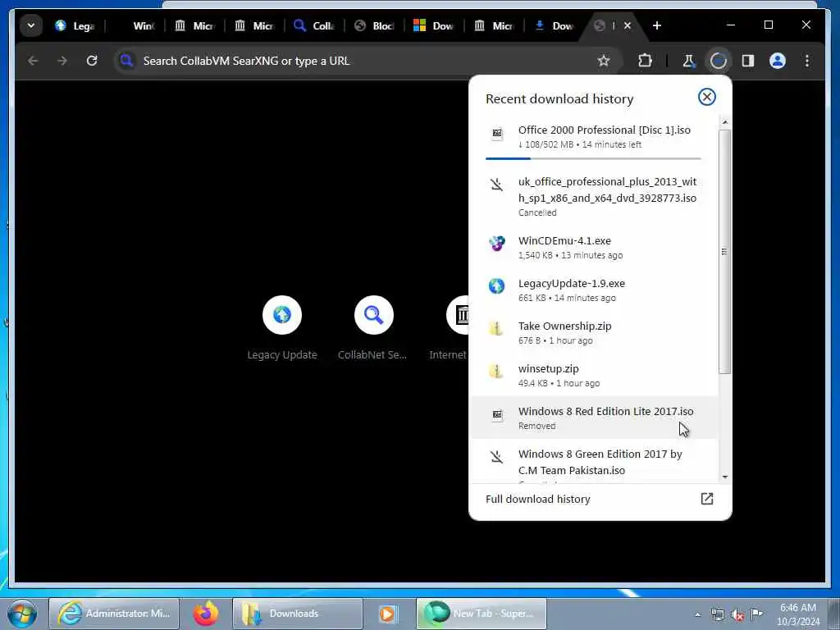
Task: Open the profile avatar menu
Action: (778, 61)
